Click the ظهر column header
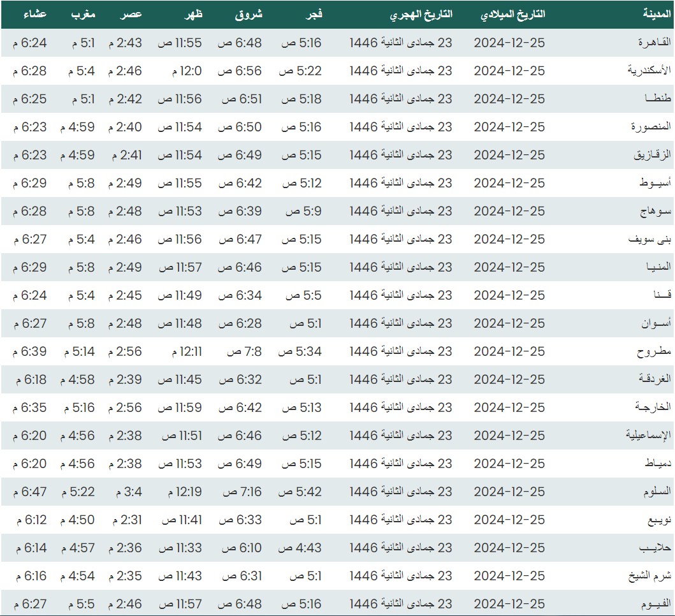This screenshot has height=616, width=675. 193,14
